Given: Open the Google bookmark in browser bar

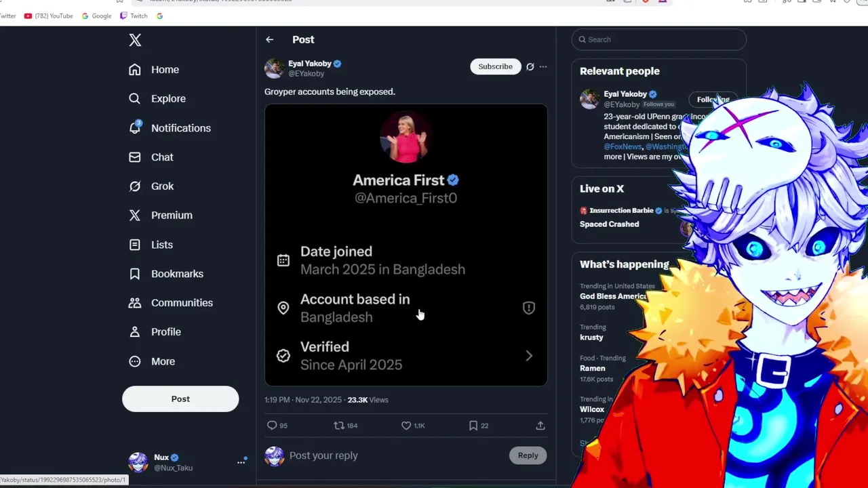Looking at the screenshot, I should tap(96, 16).
